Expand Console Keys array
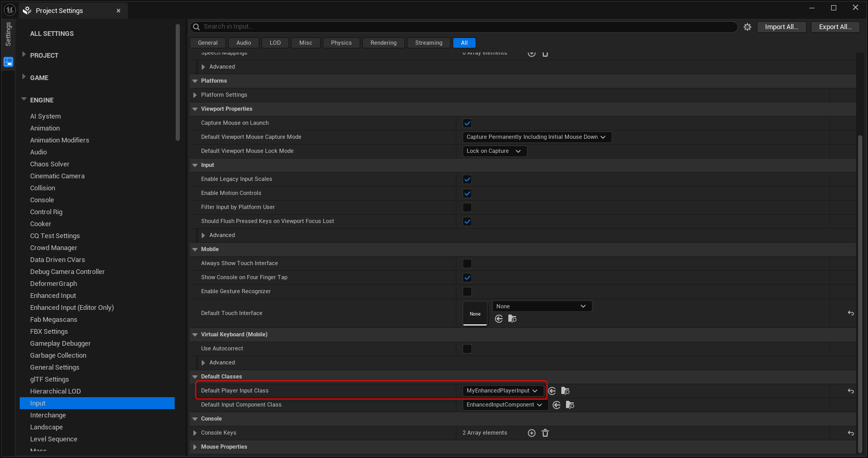The height and width of the screenshot is (458, 868). coord(195,433)
